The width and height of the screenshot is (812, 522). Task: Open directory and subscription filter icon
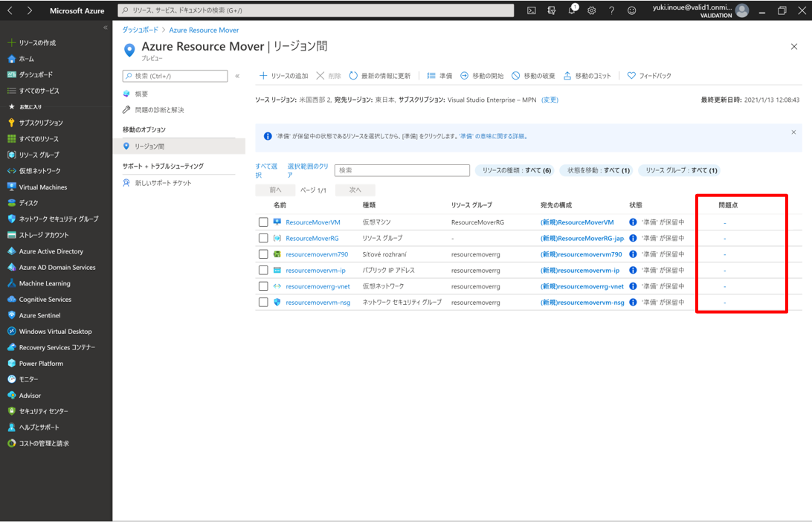pyautogui.click(x=552, y=10)
